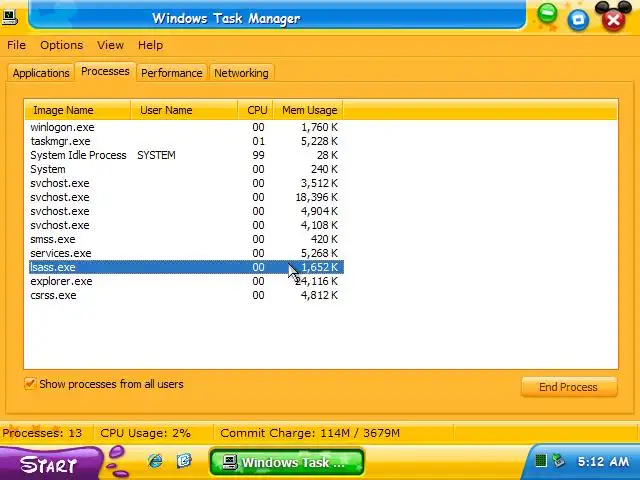This screenshot has width=640, height=480.
Task: Toggle Show processes from all users
Action: tap(30, 384)
